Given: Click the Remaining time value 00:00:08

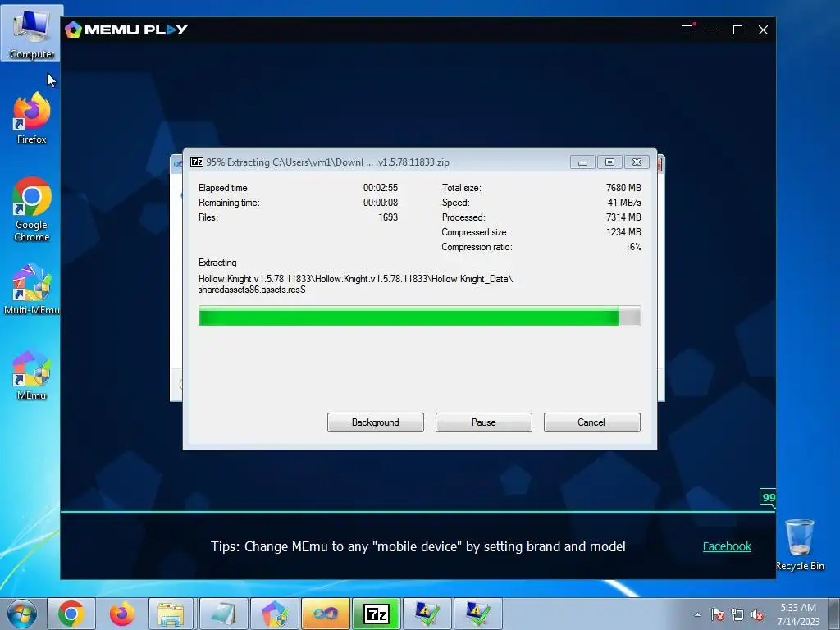Looking at the screenshot, I should pos(381,203).
